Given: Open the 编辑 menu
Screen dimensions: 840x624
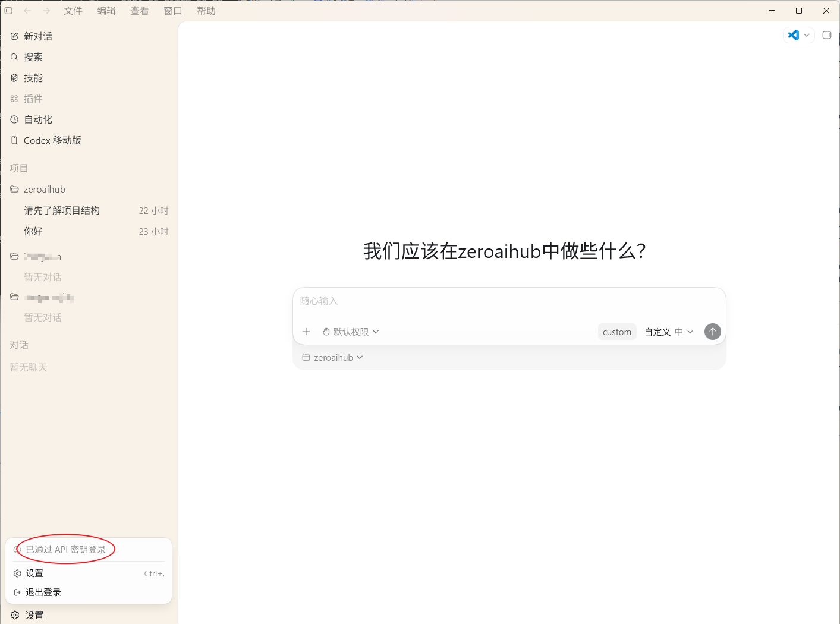Looking at the screenshot, I should coord(106,11).
